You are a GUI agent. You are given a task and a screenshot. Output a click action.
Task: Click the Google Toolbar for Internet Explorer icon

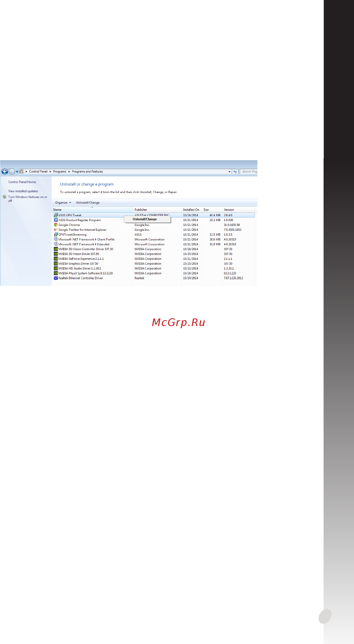click(56, 230)
